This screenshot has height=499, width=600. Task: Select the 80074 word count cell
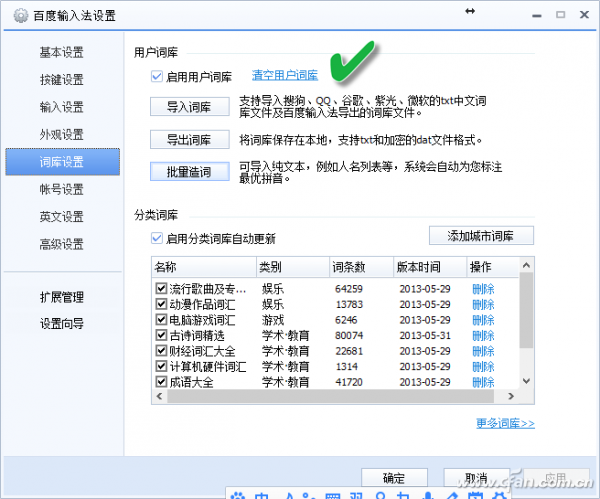[349, 336]
